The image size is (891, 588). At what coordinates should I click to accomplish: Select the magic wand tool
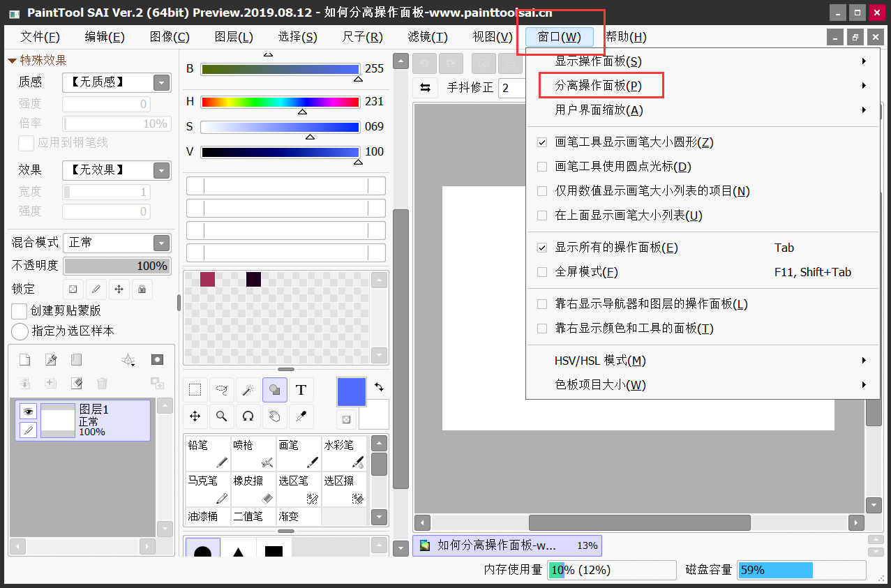coord(248,390)
